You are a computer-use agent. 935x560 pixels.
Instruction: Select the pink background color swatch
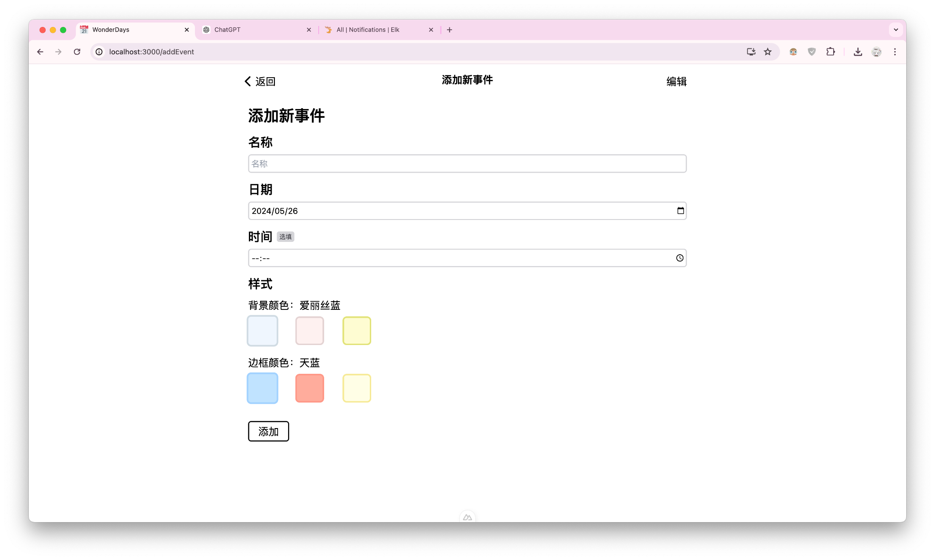[310, 330]
